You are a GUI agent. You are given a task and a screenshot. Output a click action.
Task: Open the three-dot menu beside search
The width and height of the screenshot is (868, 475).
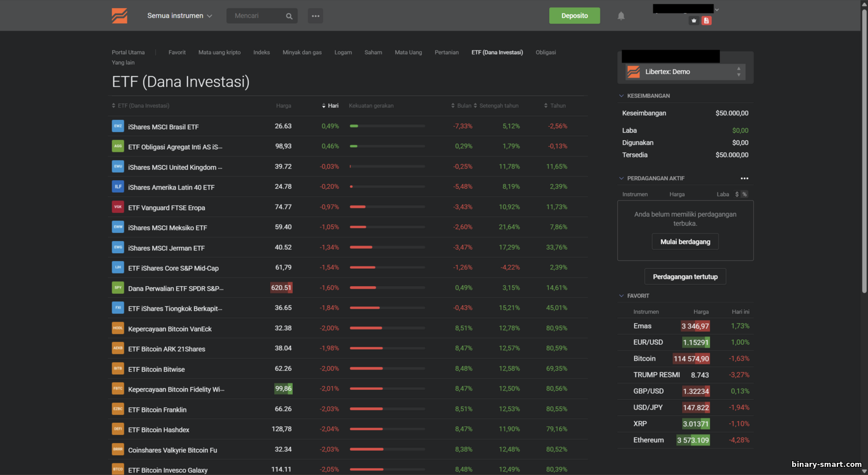[x=315, y=16]
